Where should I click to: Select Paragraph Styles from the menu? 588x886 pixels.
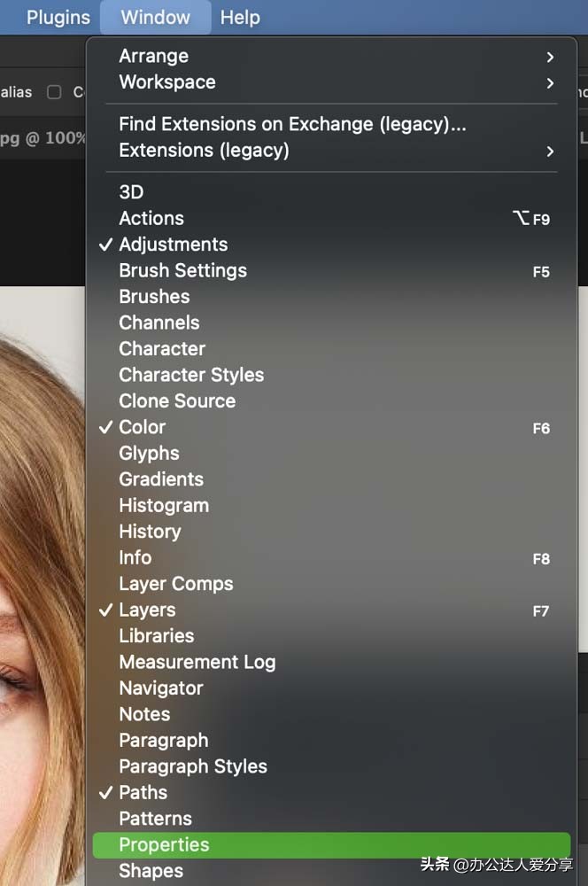pyautogui.click(x=331, y=766)
